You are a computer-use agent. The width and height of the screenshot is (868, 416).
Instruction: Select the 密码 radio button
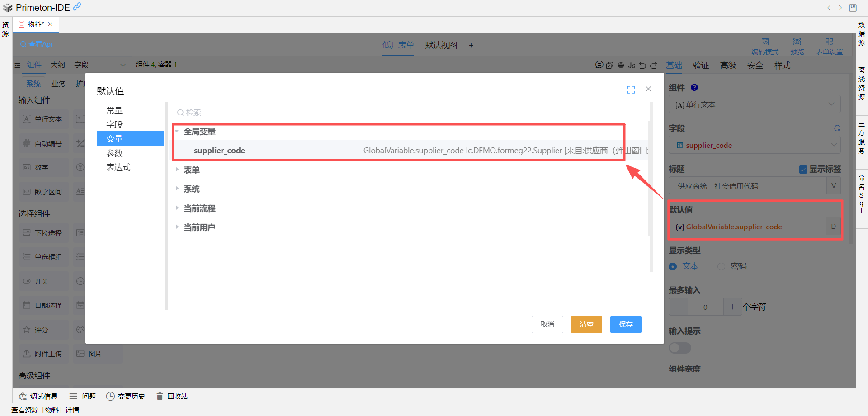point(721,267)
